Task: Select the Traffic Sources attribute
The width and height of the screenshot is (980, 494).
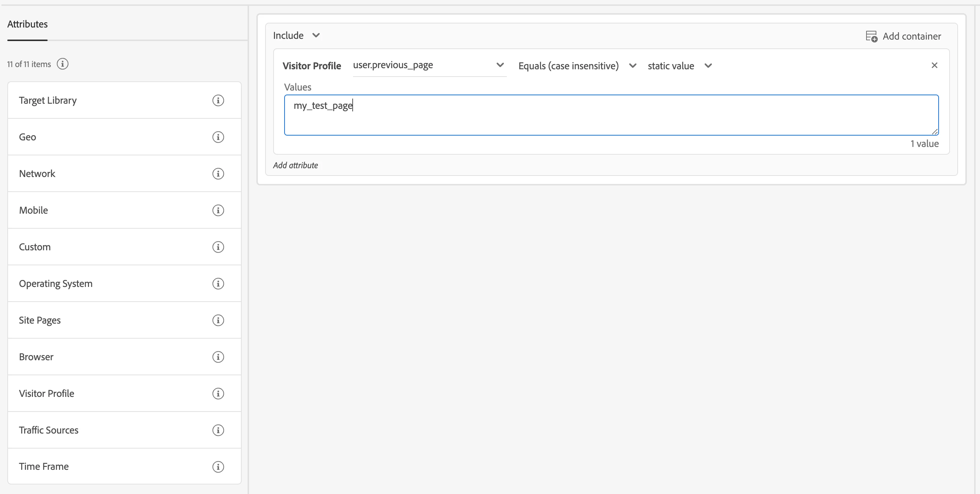Action: click(x=49, y=430)
